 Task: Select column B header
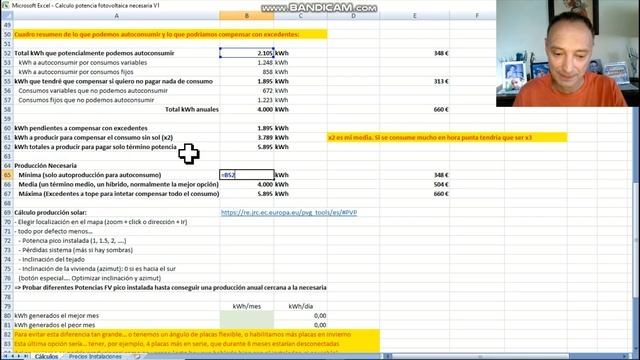[x=247, y=16]
